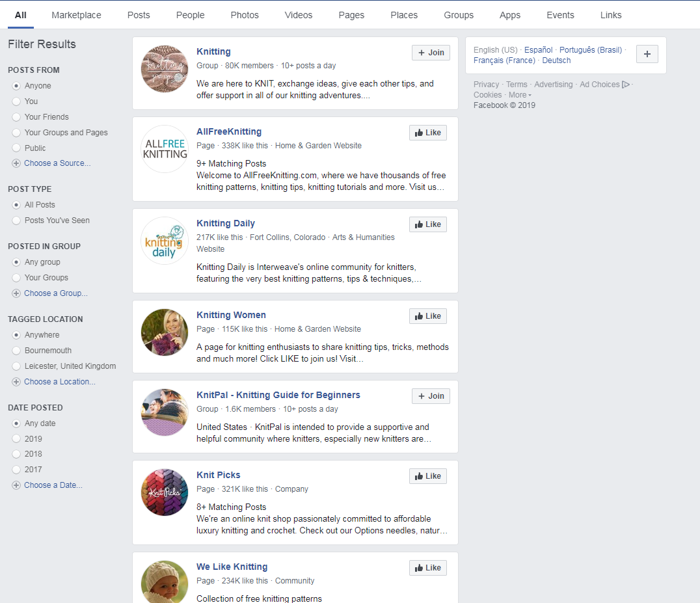Screen dimensions: 700x603
Task: Open the We Like Knitting baby photo
Action: click(x=165, y=582)
